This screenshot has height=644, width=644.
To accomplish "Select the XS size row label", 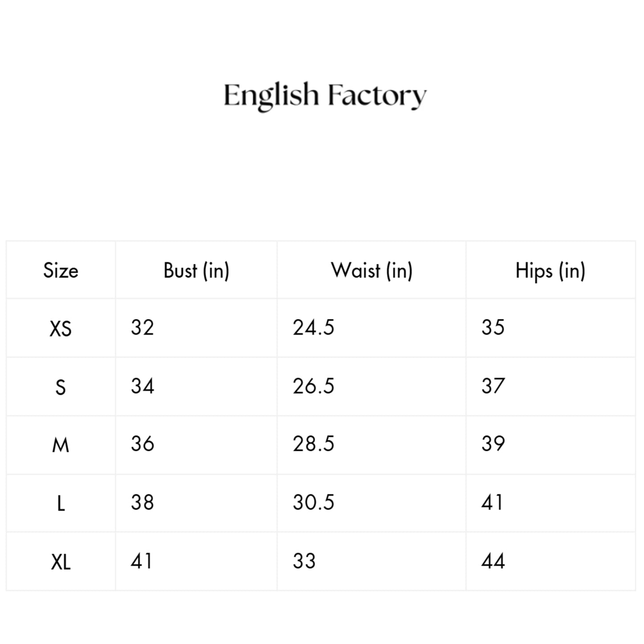I will [x=61, y=329].
